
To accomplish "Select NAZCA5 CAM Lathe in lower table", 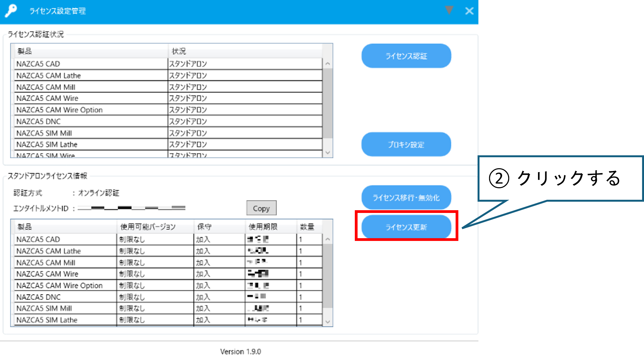I will tap(168, 251).
